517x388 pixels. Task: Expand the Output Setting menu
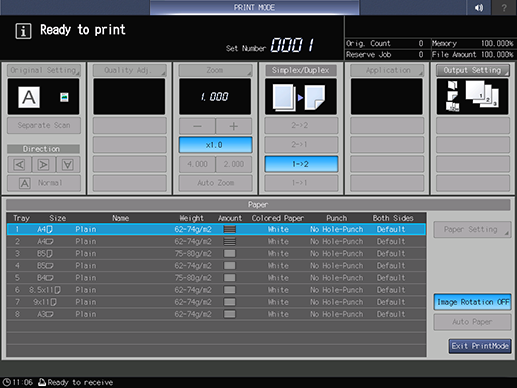click(x=473, y=70)
